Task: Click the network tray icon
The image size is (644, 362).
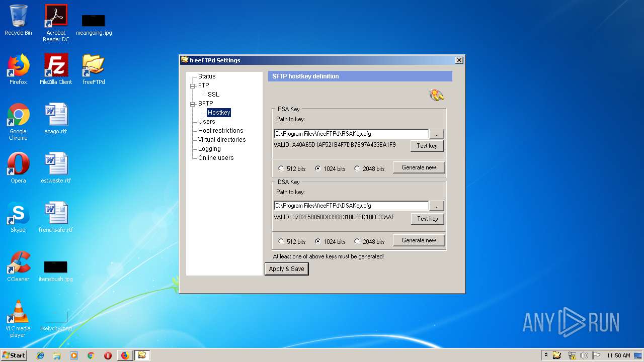Action: [572, 355]
